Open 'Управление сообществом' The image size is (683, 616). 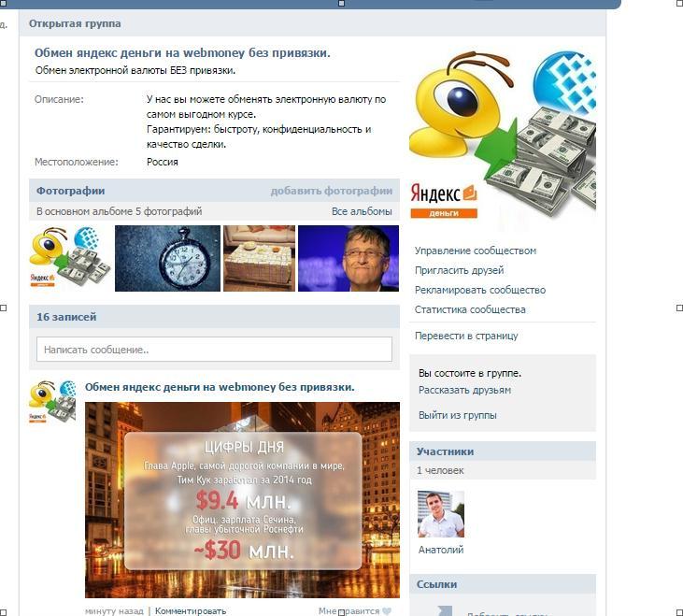476,251
